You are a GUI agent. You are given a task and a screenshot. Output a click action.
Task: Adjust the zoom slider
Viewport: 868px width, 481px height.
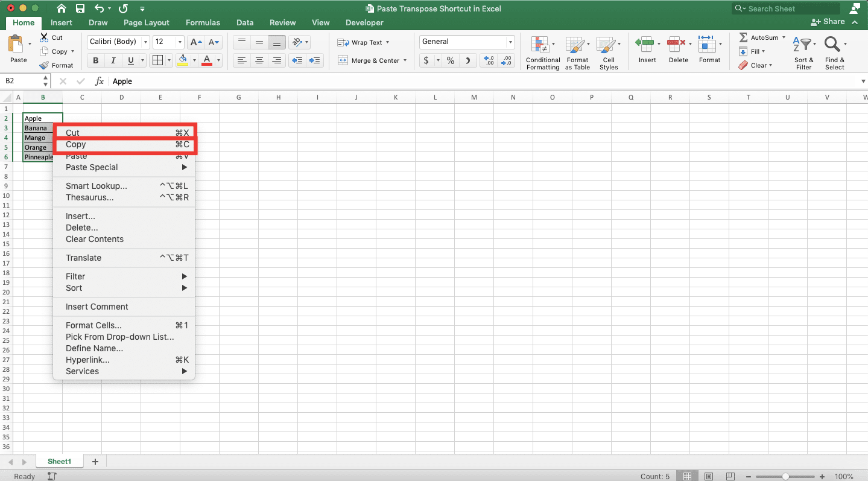click(x=785, y=476)
